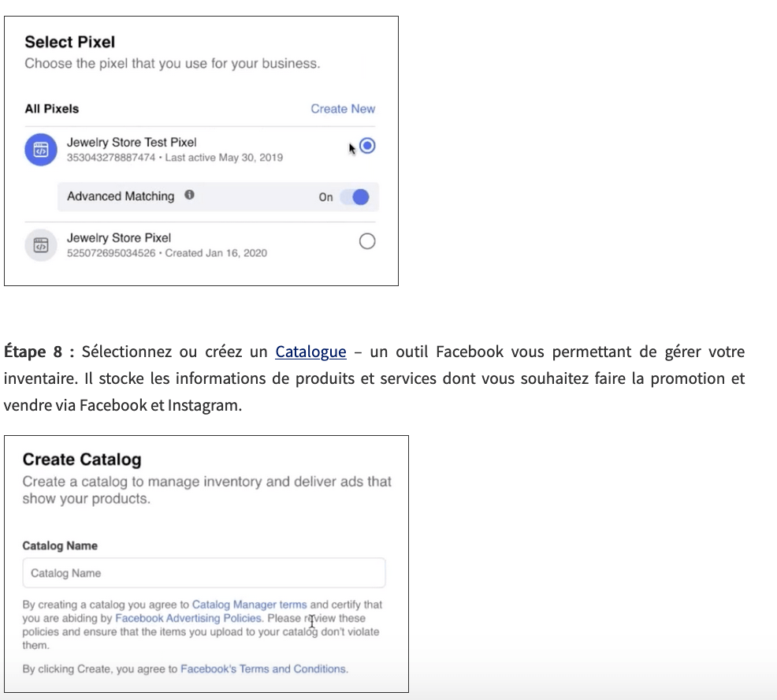The image size is (777, 700).
Task: Click pixel ID 525072695034526
Action: 110,253
